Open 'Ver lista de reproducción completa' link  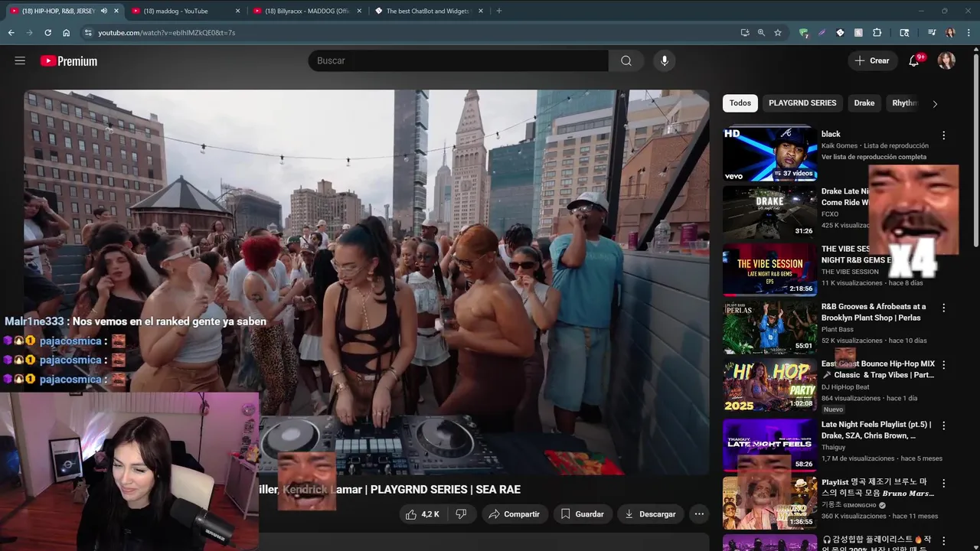tap(874, 157)
